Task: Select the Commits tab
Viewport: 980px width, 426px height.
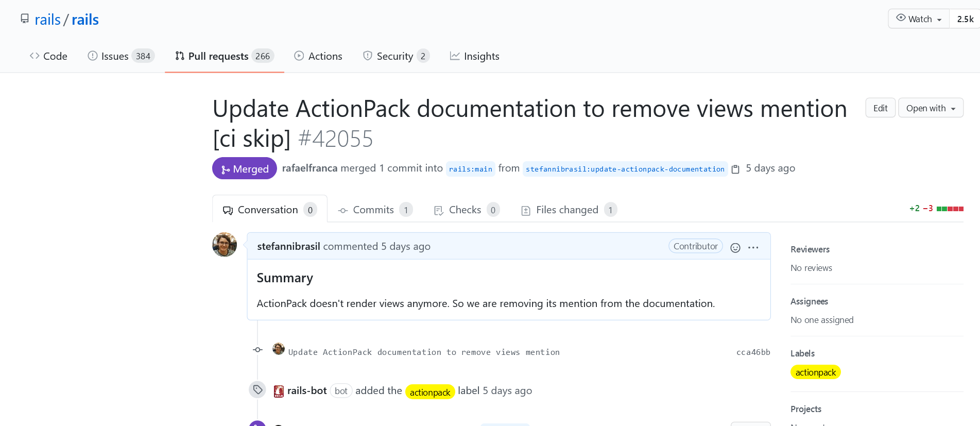Action: [x=375, y=210]
